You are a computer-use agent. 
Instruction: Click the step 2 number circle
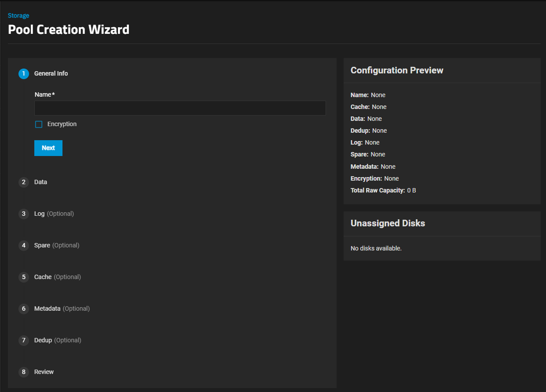(24, 182)
